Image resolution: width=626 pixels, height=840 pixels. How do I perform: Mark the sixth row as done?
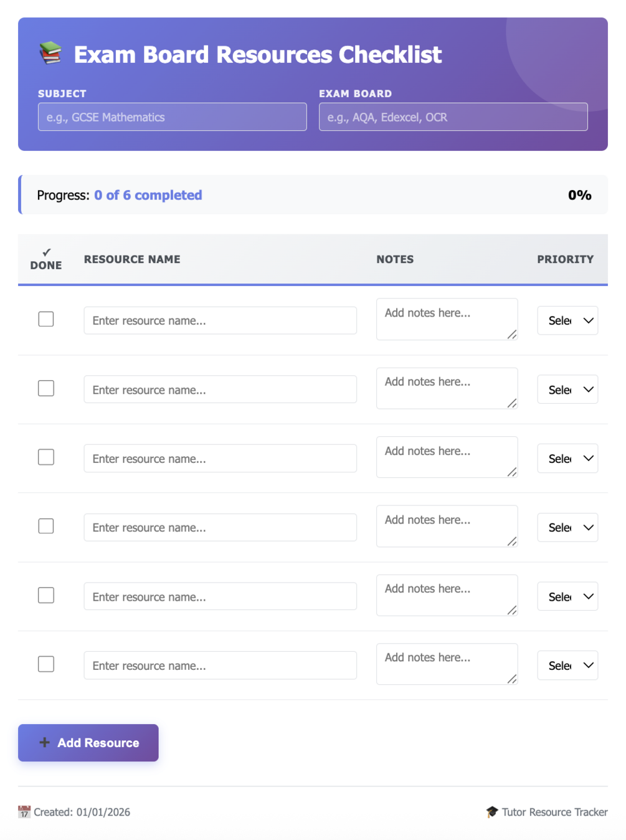pyautogui.click(x=46, y=664)
